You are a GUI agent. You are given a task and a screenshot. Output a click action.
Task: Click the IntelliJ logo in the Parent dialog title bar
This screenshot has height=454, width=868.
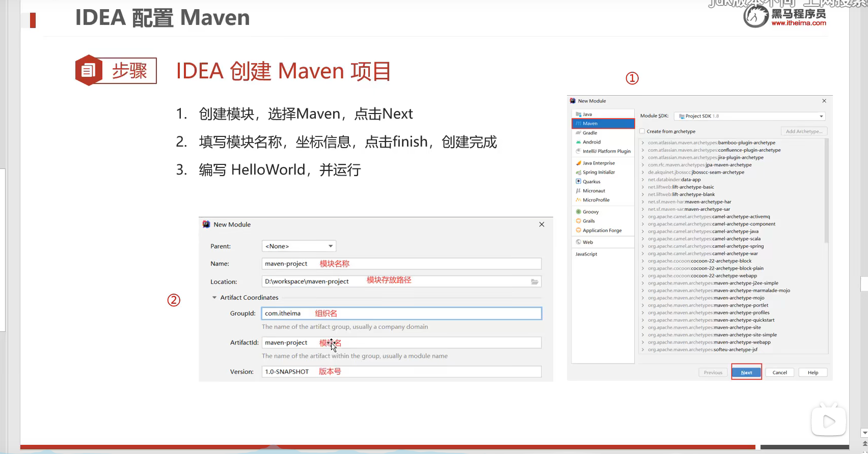pos(206,224)
